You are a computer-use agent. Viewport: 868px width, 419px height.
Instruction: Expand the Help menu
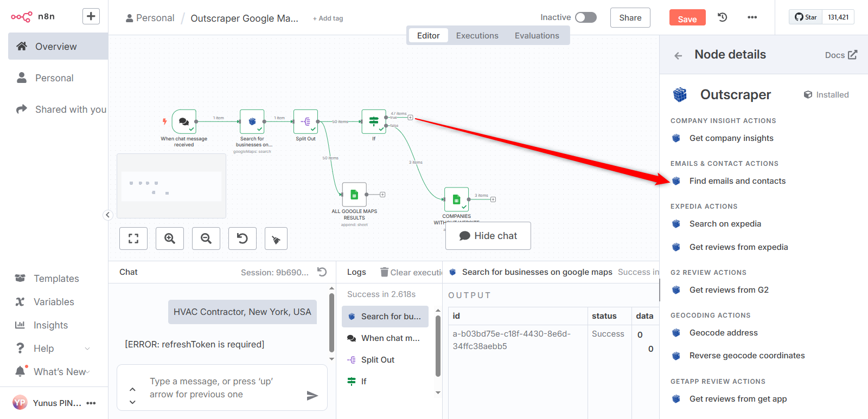(x=54, y=349)
